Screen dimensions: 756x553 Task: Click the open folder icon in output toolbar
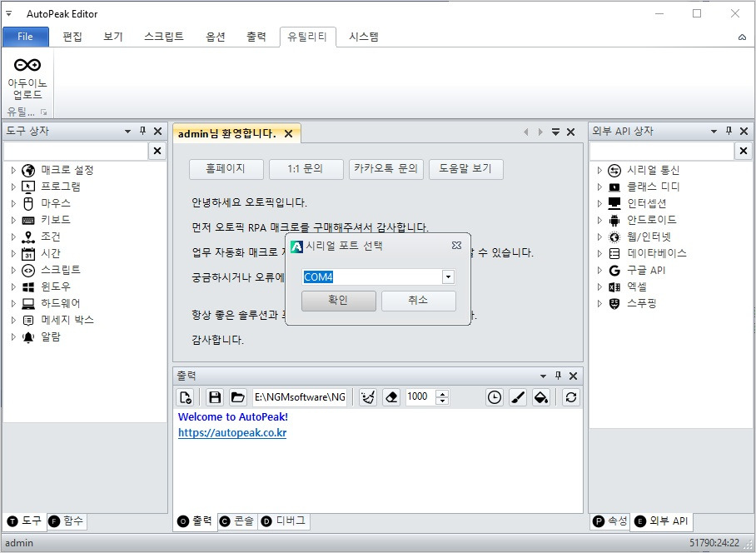237,397
